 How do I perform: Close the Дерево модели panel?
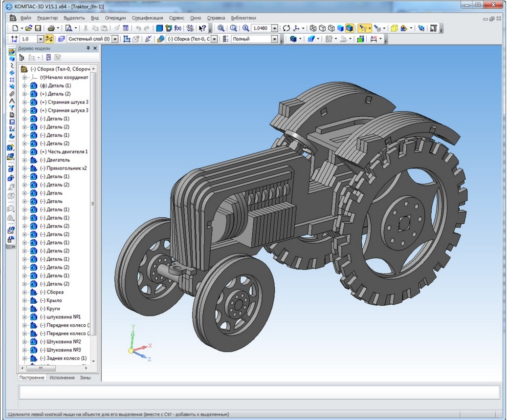point(95,48)
